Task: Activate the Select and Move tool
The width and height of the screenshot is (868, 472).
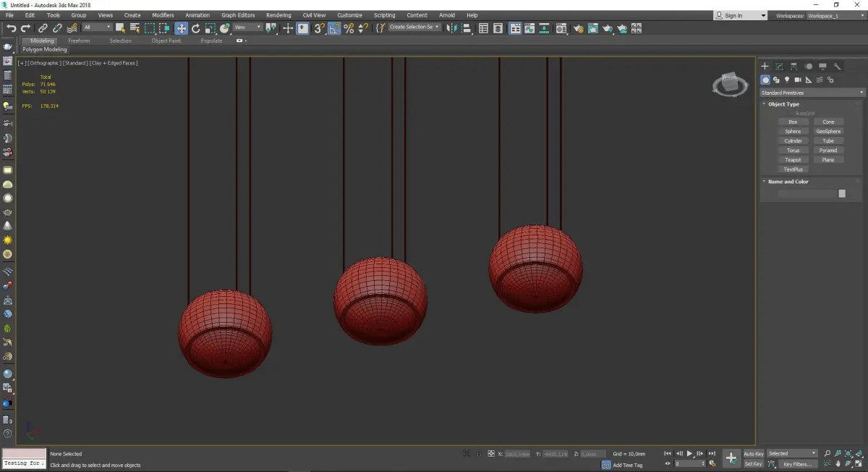Action: (x=181, y=28)
